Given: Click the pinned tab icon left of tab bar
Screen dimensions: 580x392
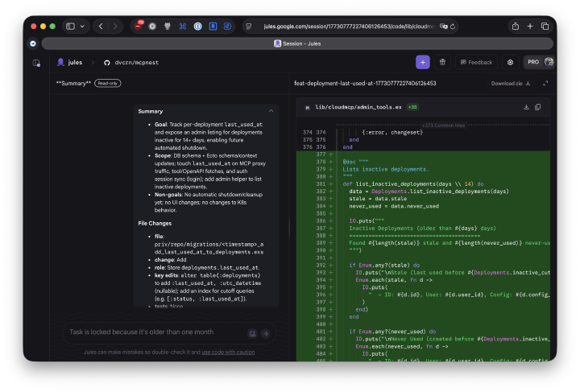Looking at the screenshot, I should (33, 43).
